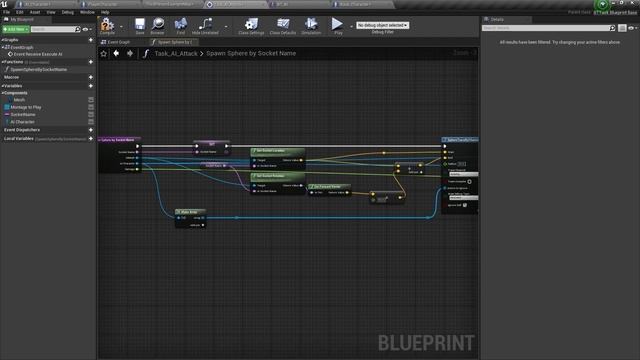This screenshot has width=640, height=360.
Task: Select the Make Array node header
Action: [x=190, y=212]
